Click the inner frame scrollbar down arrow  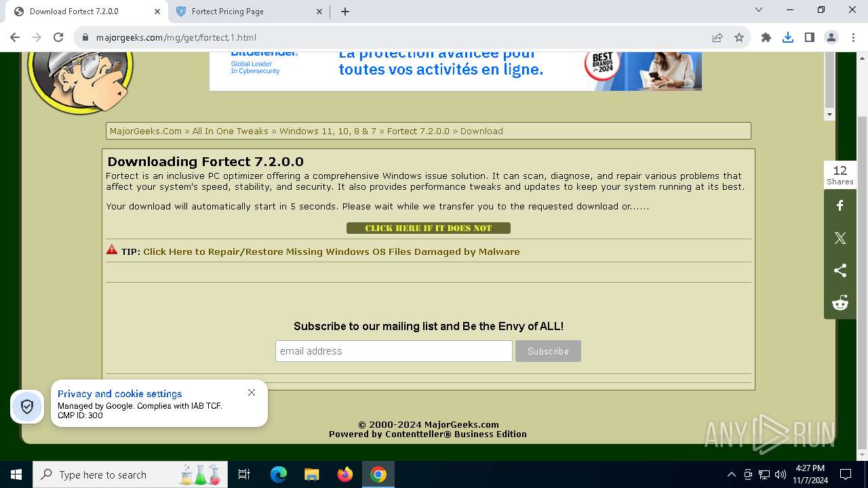829,115
